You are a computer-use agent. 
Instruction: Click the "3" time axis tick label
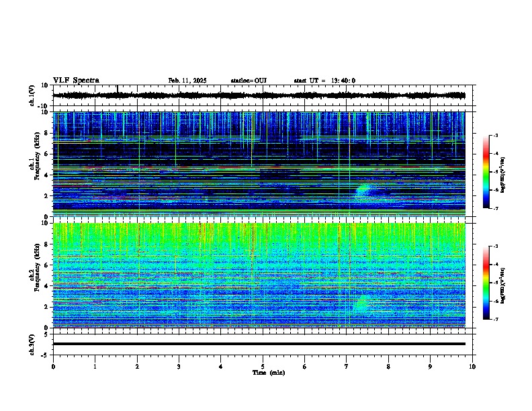179,367
